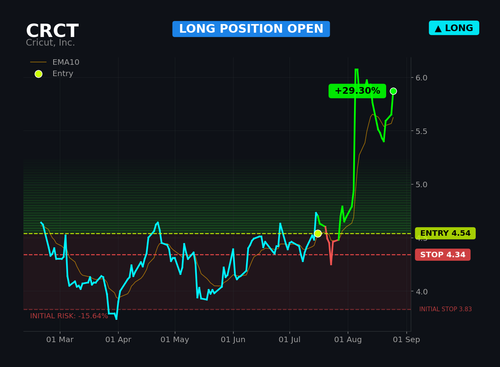Click the INITIAL STOP 3.83 label
The height and width of the screenshot is (367, 500).
445,309
